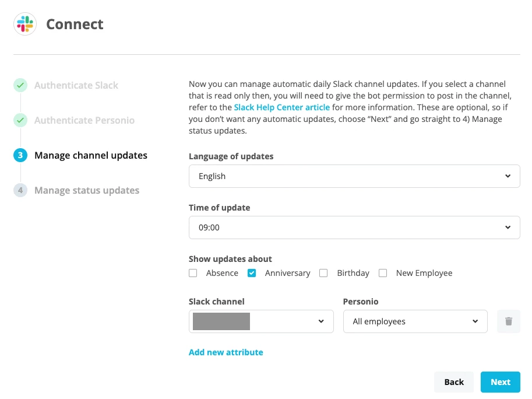
Task: Click the step 3 circle icon
Action: pos(20,155)
